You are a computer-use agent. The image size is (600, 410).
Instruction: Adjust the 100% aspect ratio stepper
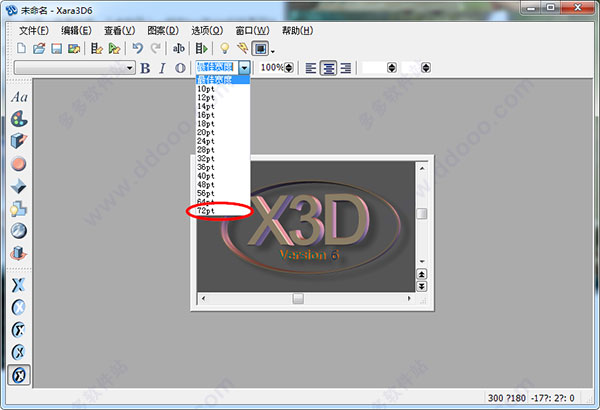[289, 68]
